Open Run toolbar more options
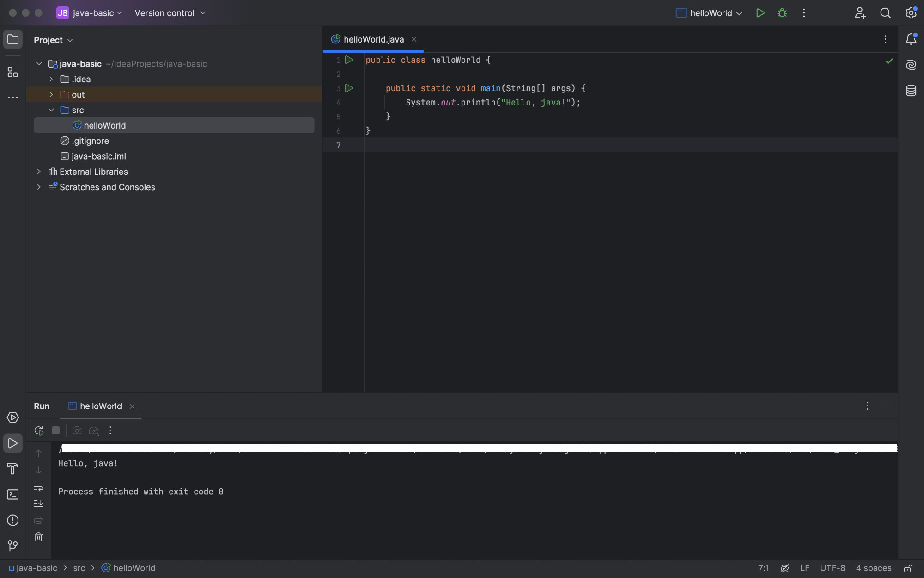The image size is (924, 578). pyautogui.click(x=110, y=430)
